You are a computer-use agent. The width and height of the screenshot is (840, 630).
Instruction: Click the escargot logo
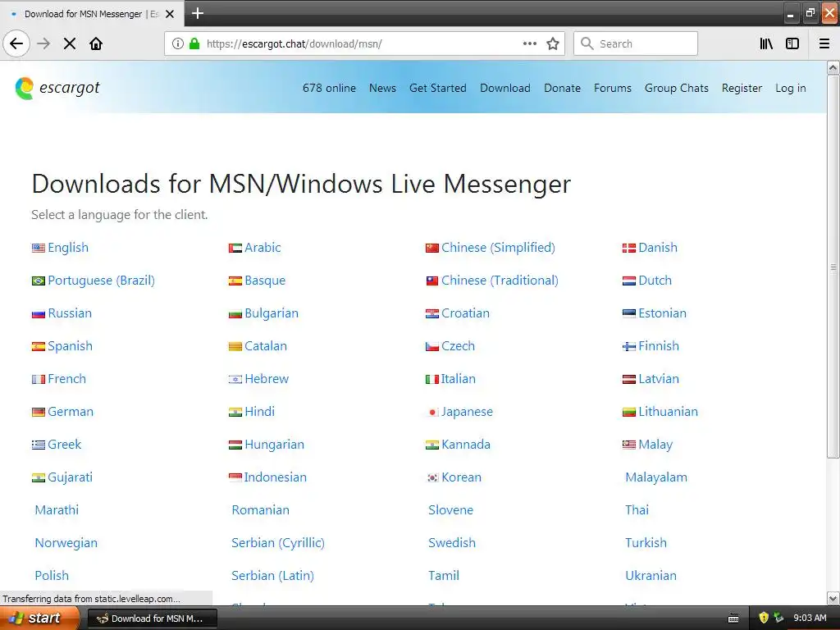(x=57, y=88)
